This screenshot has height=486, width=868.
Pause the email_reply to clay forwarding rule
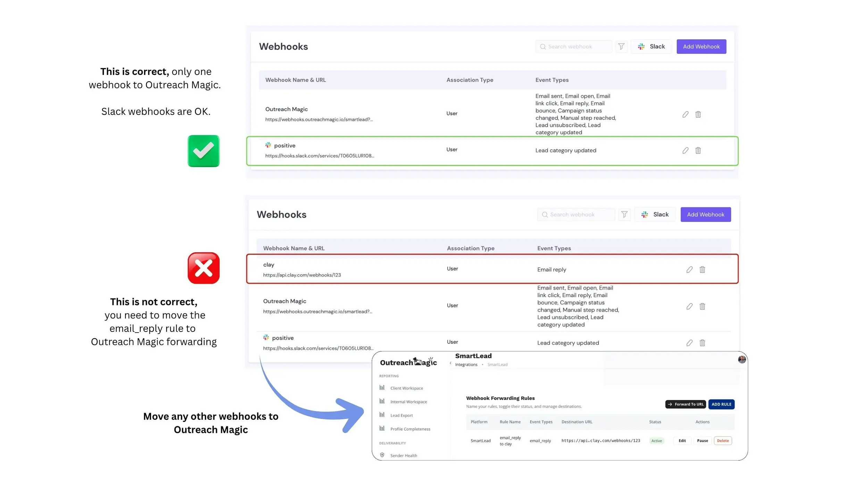point(702,440)
